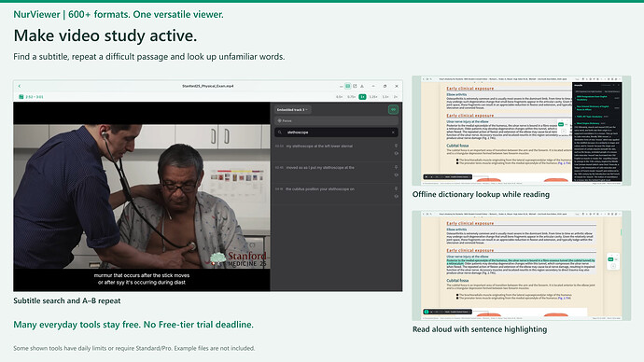Click the magnifier icon in subtitle search
The height and width of the screenshot is (362, 644).
[280, 132]
